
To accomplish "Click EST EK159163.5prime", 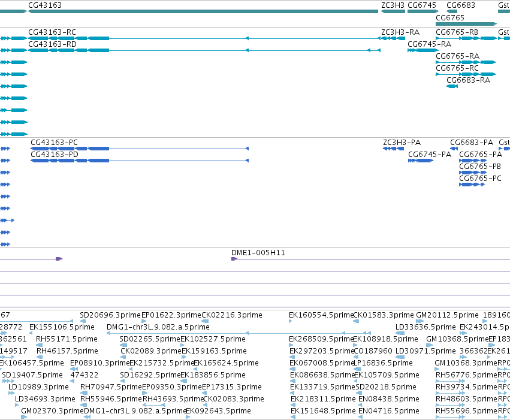I will [214, 352].
